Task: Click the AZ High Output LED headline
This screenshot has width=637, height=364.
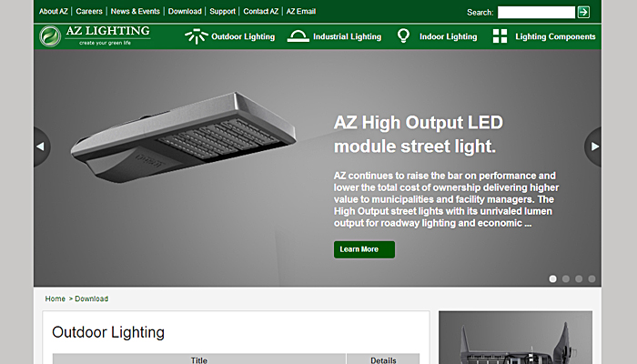Action: point(419,135)
